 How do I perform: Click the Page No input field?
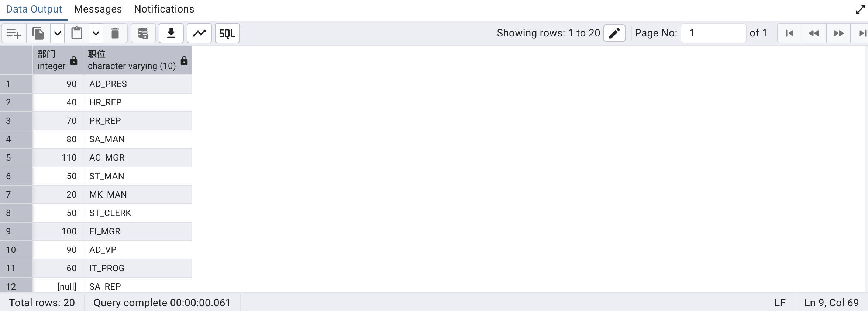tap(713, 33)
